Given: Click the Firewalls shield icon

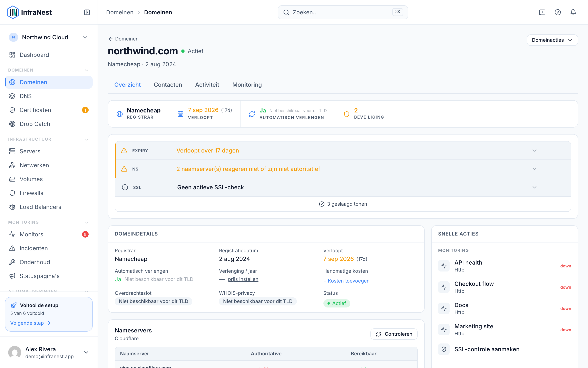Looking at the screenshot, I should 12,193.
